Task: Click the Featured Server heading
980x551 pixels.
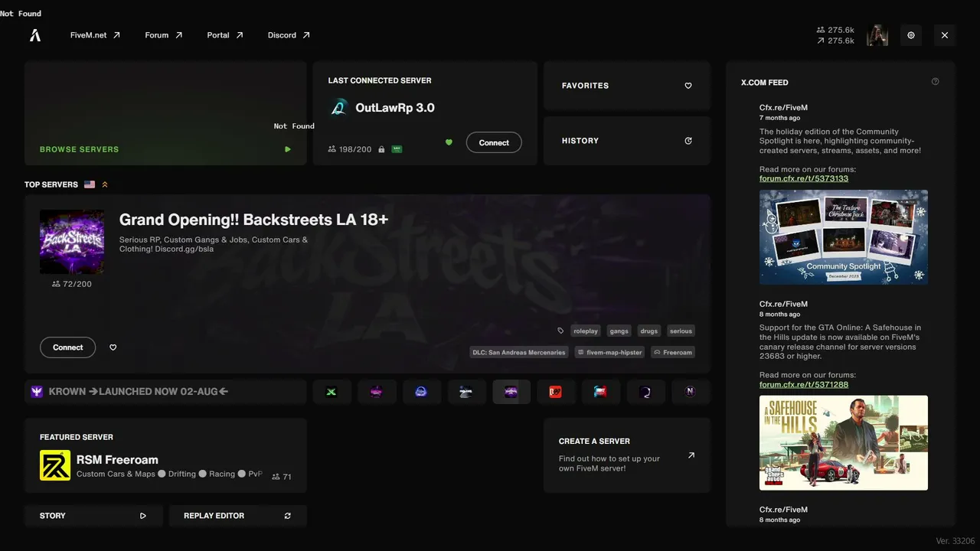Action: pyautogui.click(x=77, y=437)
